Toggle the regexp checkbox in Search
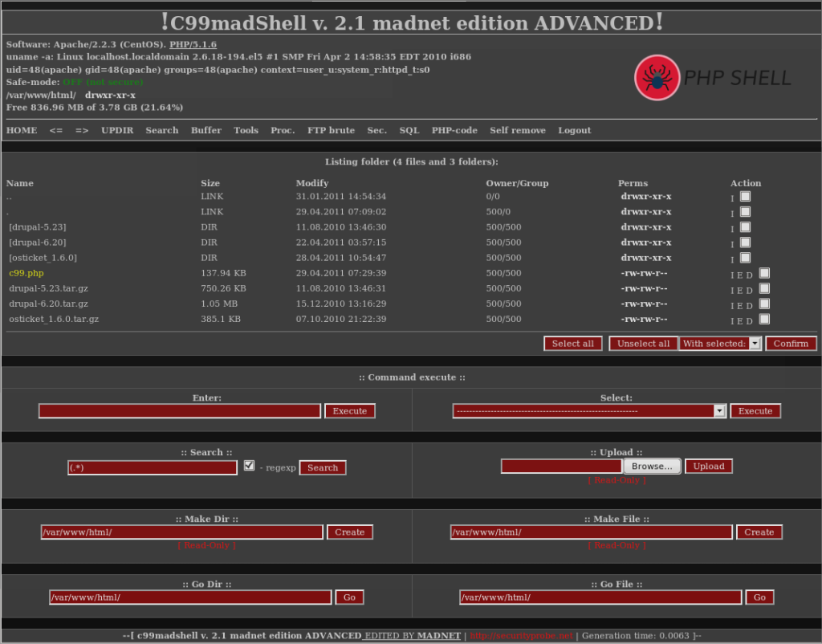Viewport: 822px width, 644px height. pyautogui.click(x=249, y=466)
